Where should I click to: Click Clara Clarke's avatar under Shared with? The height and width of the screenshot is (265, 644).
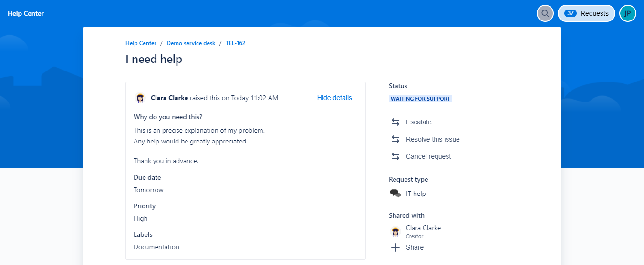[x=395, y=232]
